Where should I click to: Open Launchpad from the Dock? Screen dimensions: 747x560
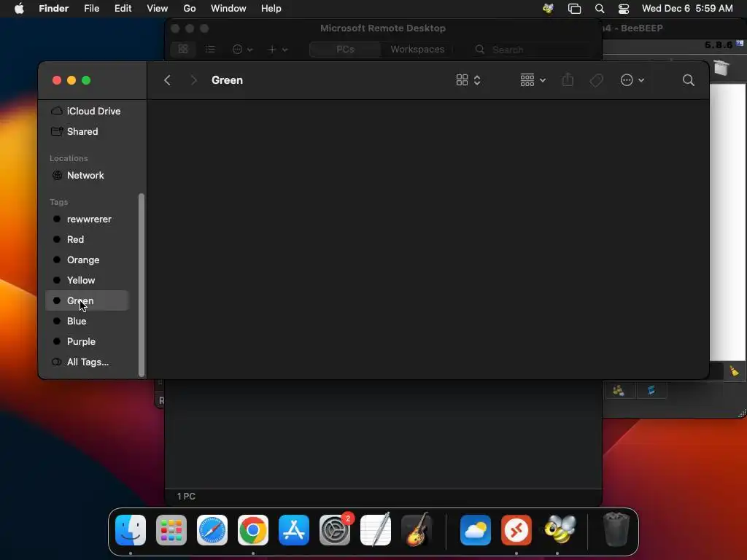click(171, 529)
